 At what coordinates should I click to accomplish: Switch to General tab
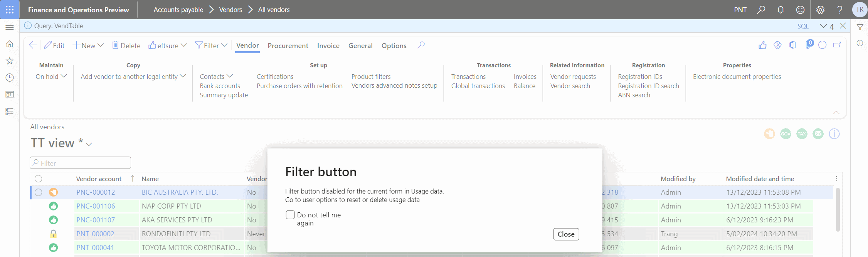point(360,45)
